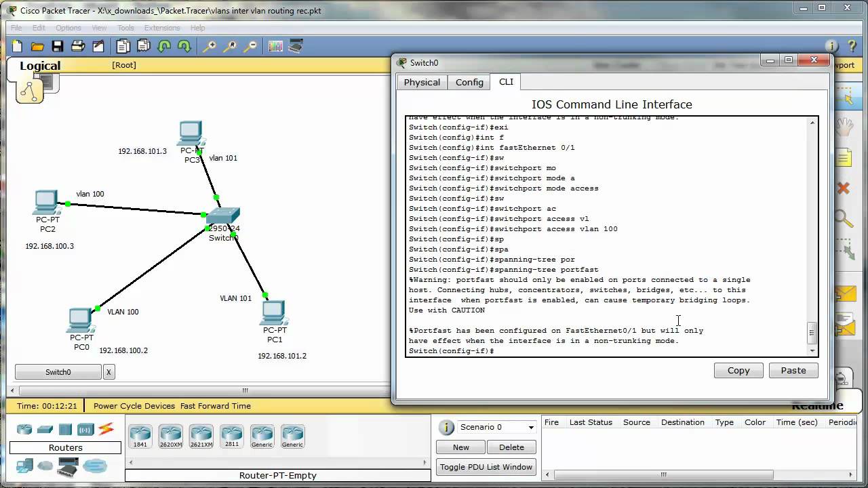The image size is (868, 488).
Task: Redo action with the green redo arrow
Action: [184, 46]
